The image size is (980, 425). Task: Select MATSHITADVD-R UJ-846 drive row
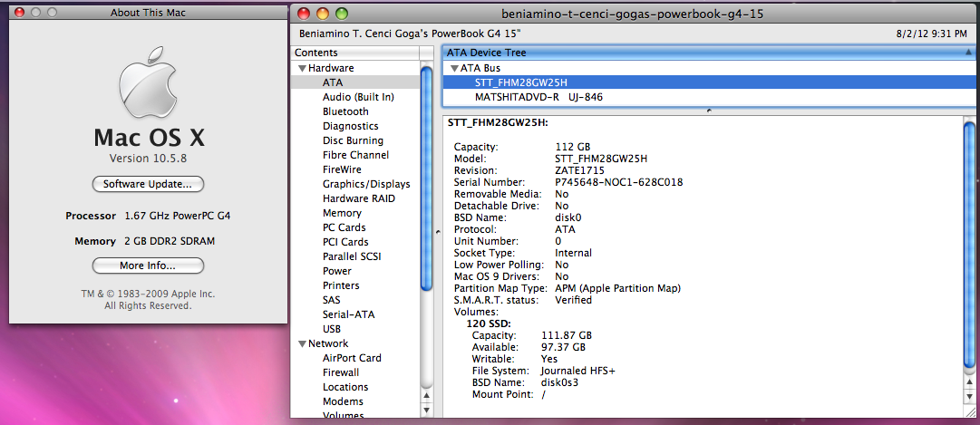pyautogui.click(x=708, y=97)
